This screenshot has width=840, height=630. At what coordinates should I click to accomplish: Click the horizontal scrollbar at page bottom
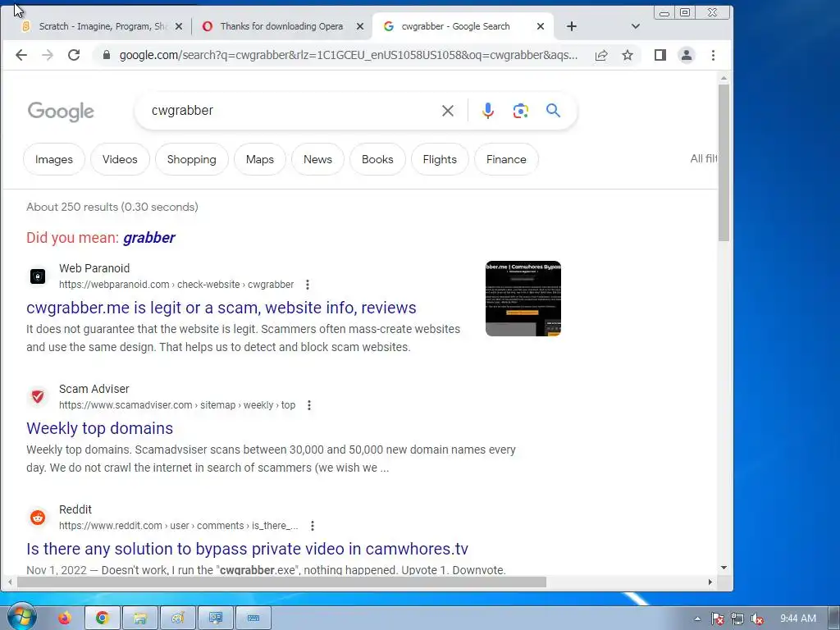pos(281,582)
